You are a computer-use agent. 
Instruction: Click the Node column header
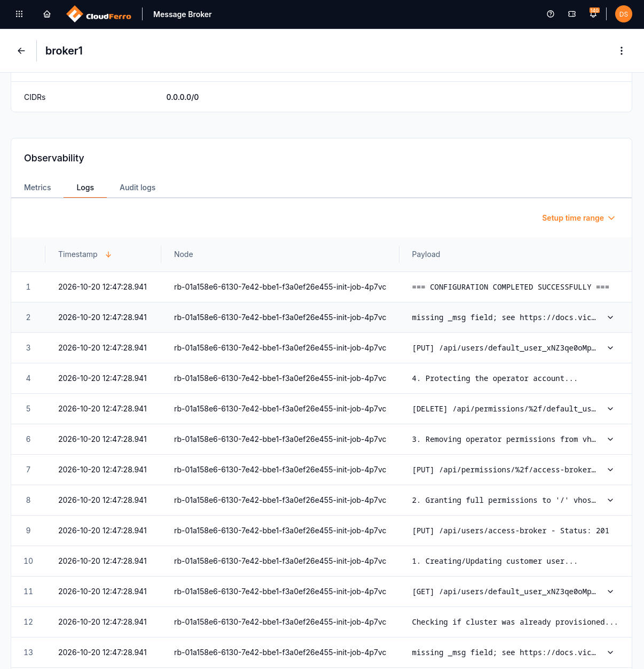pyautogui.click(x=184, y=254)
